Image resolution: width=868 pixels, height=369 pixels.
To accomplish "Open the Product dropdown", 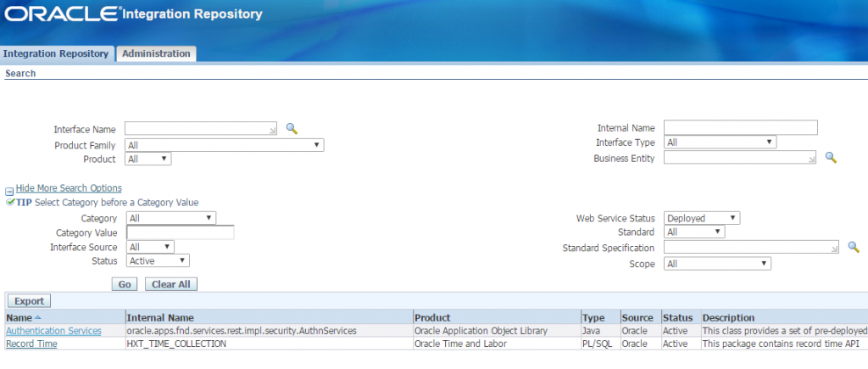I will click(148, 159).
